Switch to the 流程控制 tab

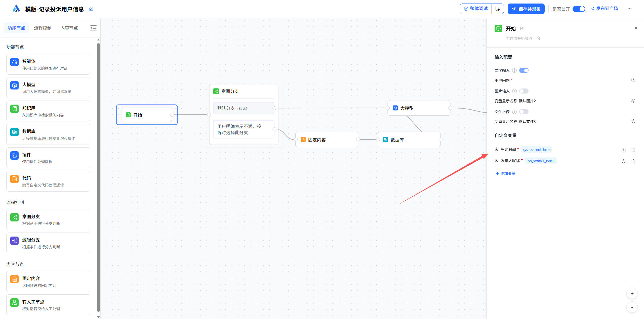(43, 28)
